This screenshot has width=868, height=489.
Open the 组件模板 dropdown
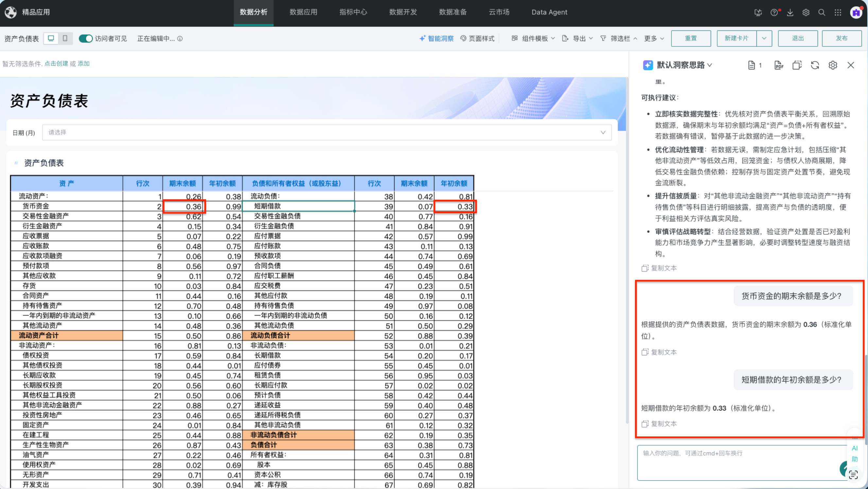(533, 38)
